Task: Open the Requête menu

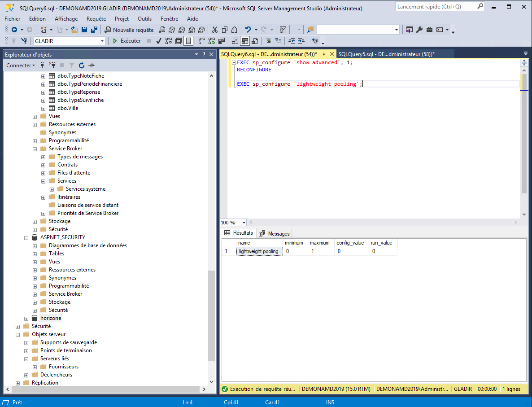Action: click(96, 19)
